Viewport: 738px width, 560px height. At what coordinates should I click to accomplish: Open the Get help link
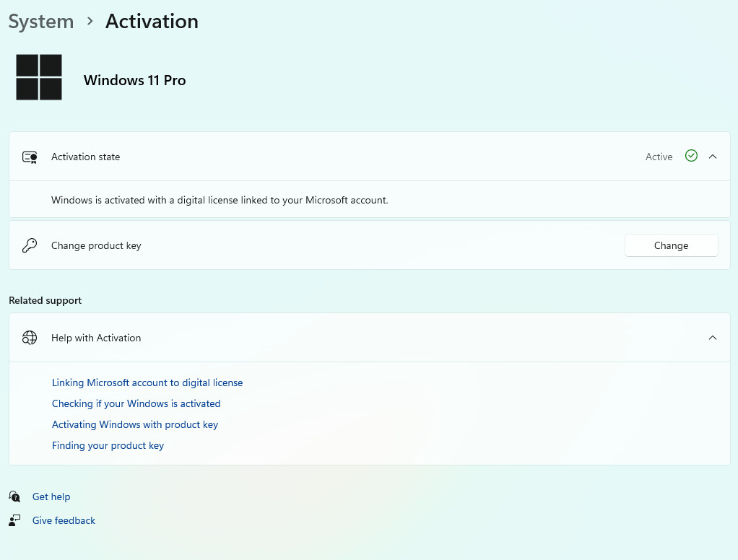(x=51, y=497)
